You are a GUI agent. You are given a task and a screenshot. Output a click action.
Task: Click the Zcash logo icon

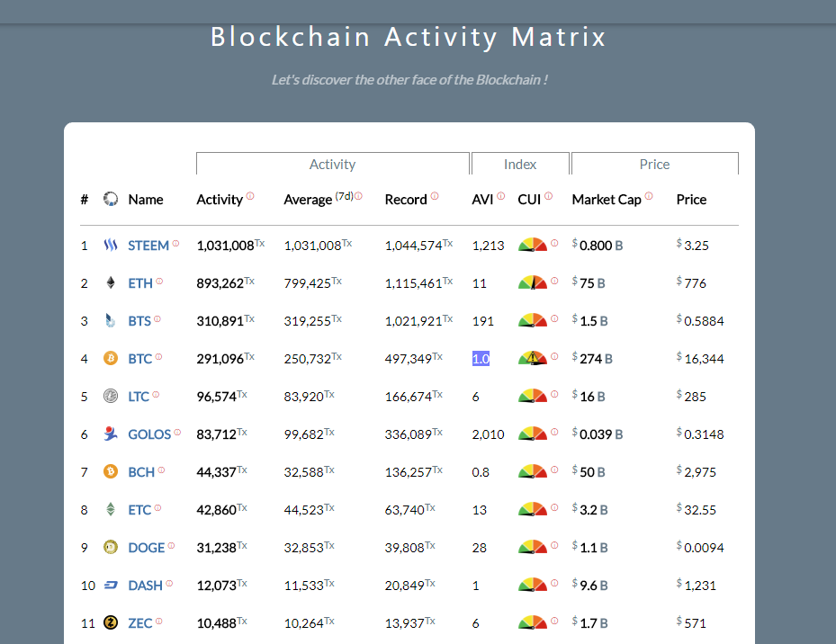point(111,622)
